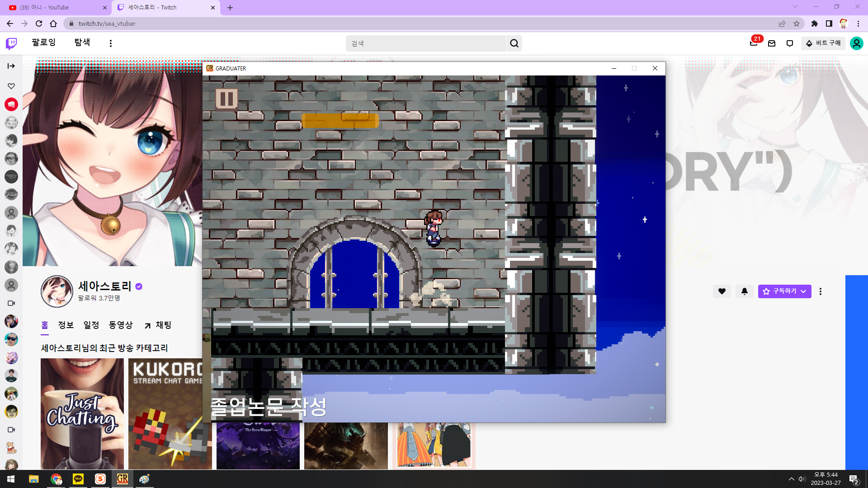Switch to the 홈 tab

point(45,325)
